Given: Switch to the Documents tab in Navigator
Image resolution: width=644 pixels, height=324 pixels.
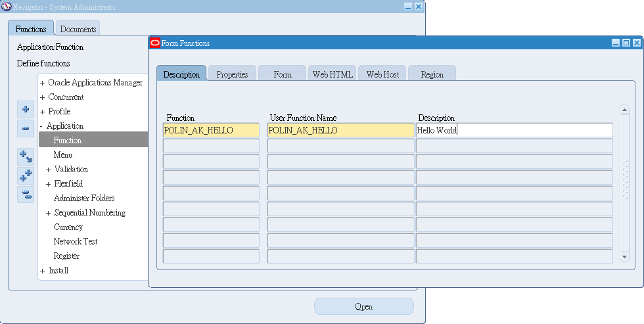Looking at the screenshot, I should [78, 29].
